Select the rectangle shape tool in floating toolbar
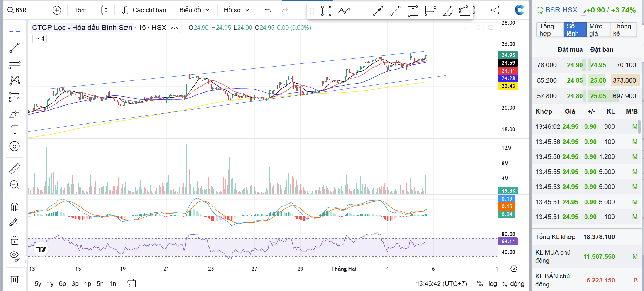644x291 pixels. (x=326, y=11)
